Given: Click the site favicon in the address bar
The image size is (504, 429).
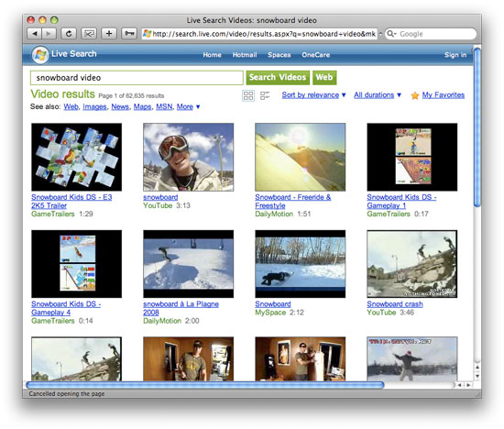Looking at the screenshot, I should coord(147,34).
